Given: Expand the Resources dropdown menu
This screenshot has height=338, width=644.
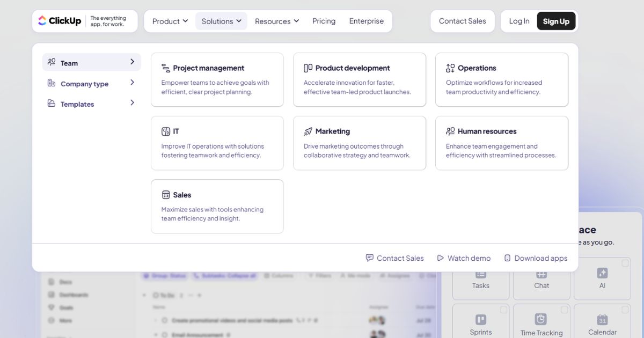Looking at the screenshot, I should (x=277, y=21).
